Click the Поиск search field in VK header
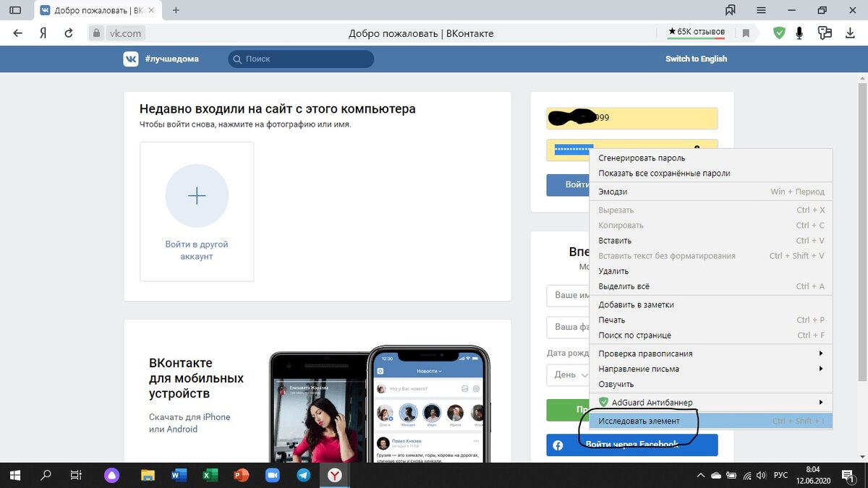Image resolution: width=868 pixels, height=488 pixels. tap(301, 59)
